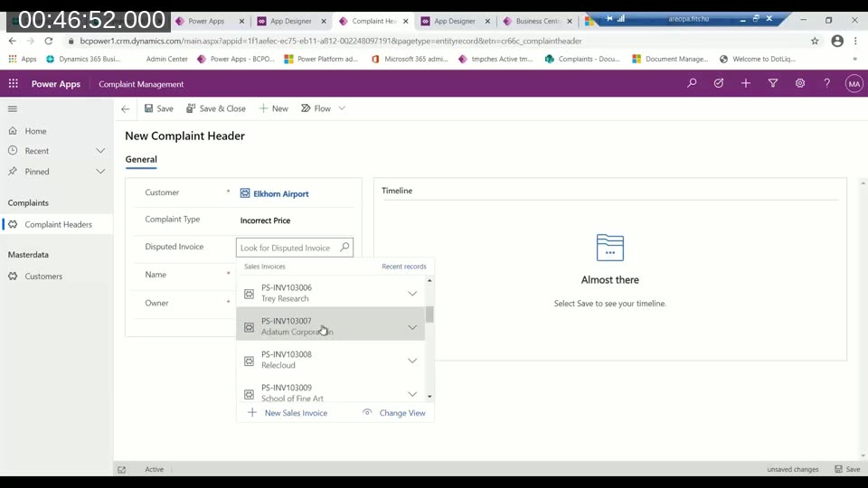Screen dimensions: 868x488
Task: Click the lookup list scroll up arrow
Action: [x=429, y=280]
